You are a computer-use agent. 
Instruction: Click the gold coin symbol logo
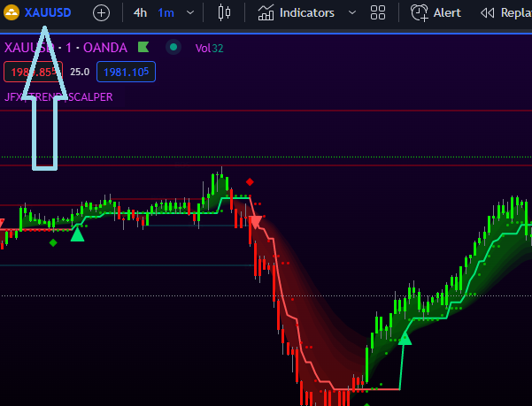click(12, 12)
